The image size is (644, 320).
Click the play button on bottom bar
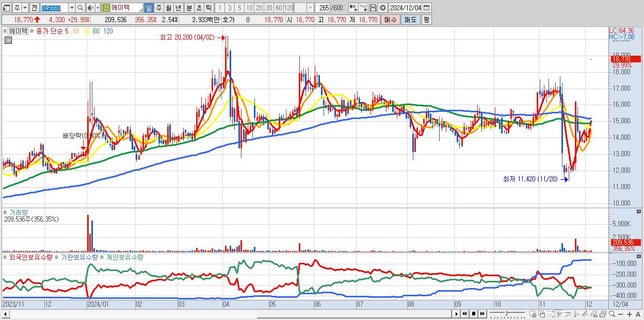[x=457, y=314]
